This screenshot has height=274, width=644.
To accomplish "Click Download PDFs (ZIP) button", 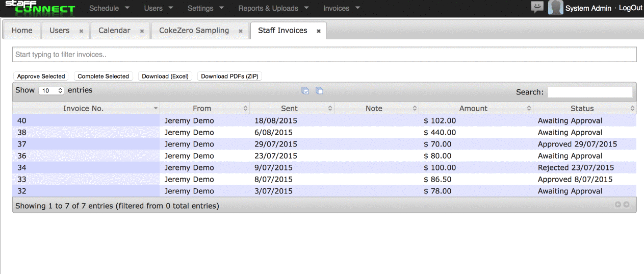I will pos(229,76).
